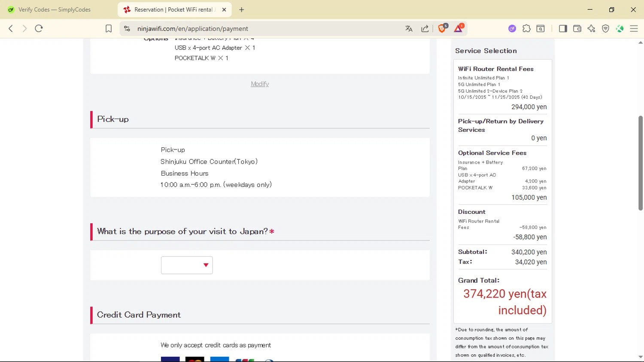
Task: Share this page link
Action: tap(425, 29)
